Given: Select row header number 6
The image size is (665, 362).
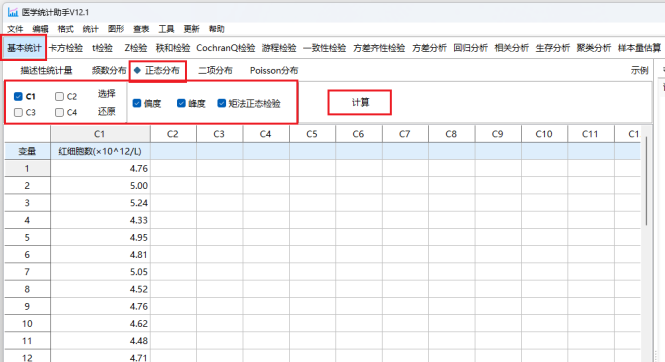Looking at the screenshot, I should pos(28,255).
